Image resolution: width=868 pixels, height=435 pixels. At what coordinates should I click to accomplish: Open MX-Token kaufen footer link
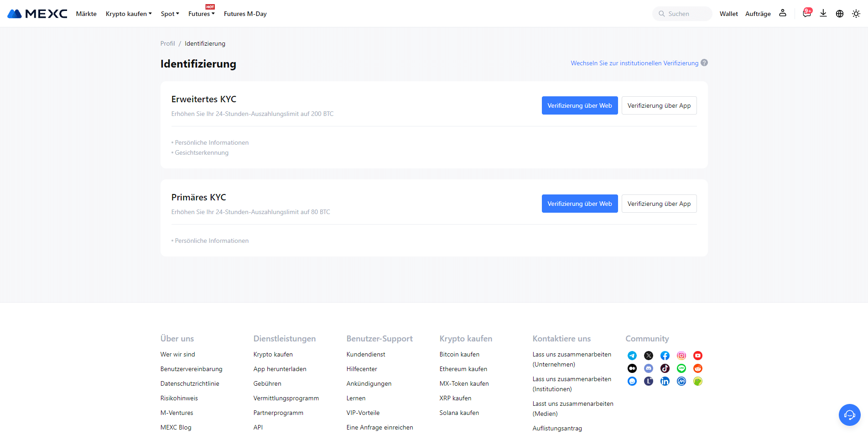pyautogui.click(x=464, y=383)
